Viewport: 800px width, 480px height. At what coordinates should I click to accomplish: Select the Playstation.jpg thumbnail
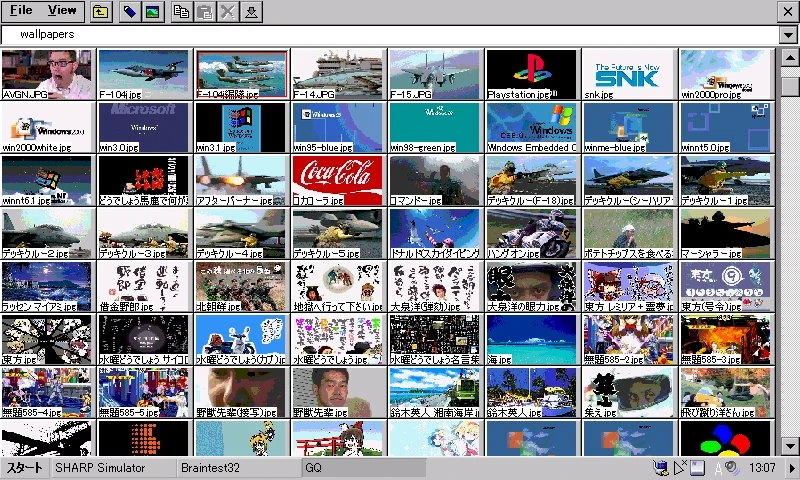(533, 74)
